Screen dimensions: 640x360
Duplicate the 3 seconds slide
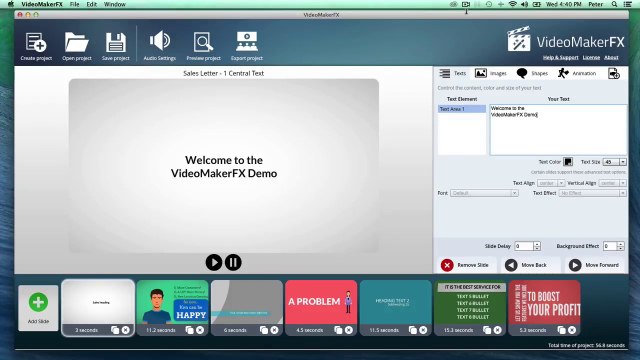pyautogui.click(x=115, y=330)
